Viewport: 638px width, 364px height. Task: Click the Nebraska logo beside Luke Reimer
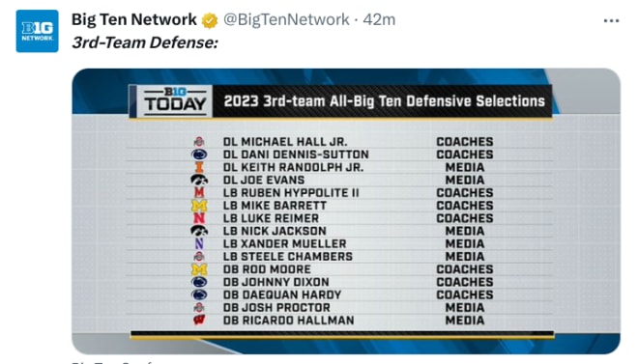[x=199, y=218]
